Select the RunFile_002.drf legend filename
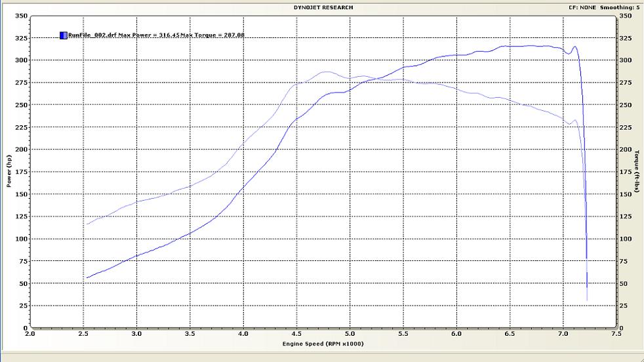The image size is (644, 362). coord(92,35)
